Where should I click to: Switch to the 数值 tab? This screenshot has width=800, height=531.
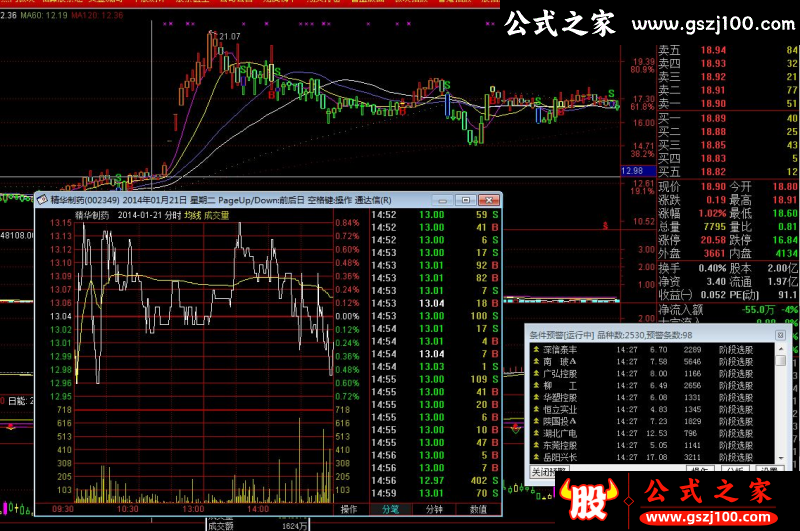(478, 509)
